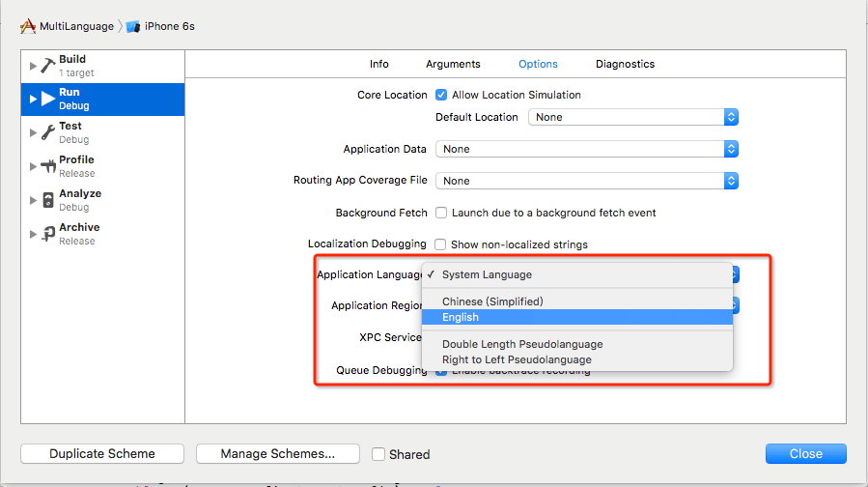This screenshot has height=487, width=868.
Task: Switch to the Arguments tab
Action: (x=453, y=64)
